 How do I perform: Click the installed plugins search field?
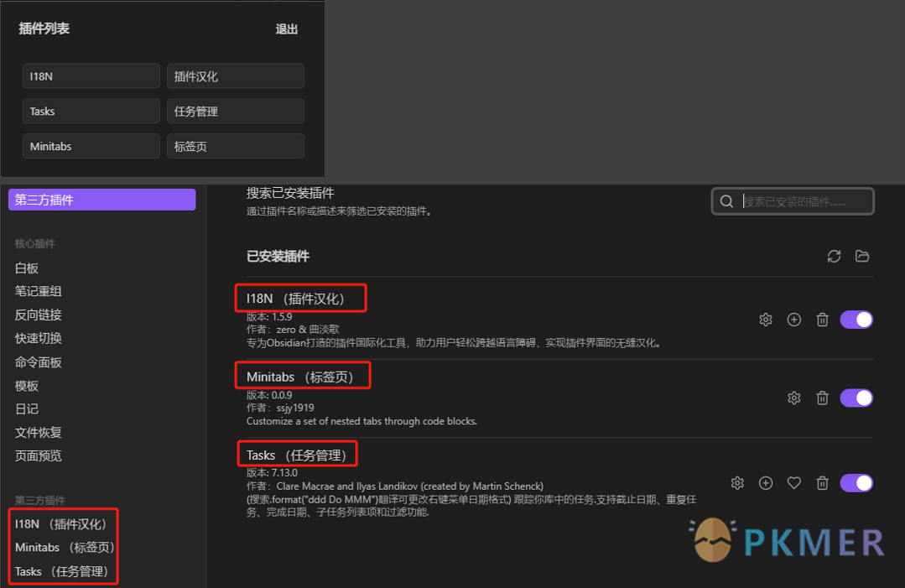pyautogui.click(x=797, y=200)
